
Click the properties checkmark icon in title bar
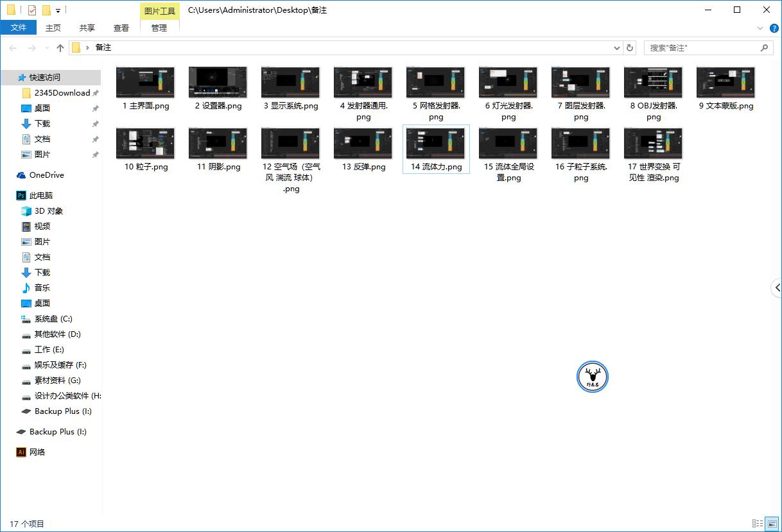coord(32,10)
